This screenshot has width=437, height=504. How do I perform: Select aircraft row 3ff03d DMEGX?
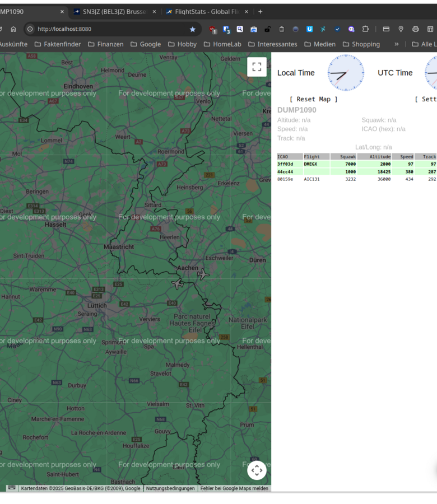[x=357, y=164]
